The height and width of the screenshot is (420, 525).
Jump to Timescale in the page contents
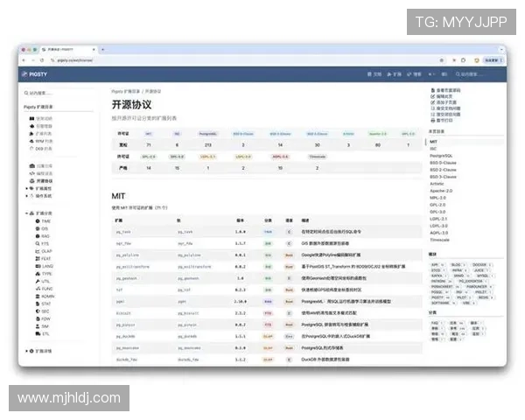coord(439,240)
